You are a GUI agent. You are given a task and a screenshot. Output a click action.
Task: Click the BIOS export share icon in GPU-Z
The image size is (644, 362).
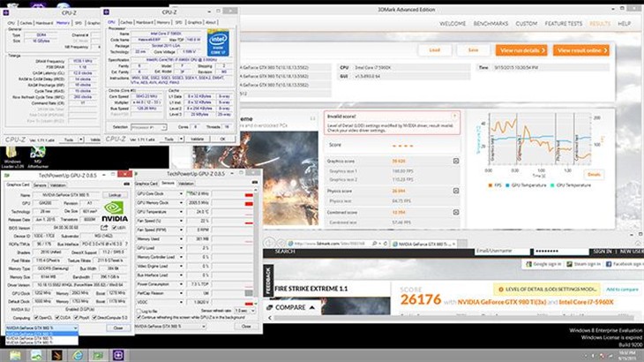pos(104,227)
